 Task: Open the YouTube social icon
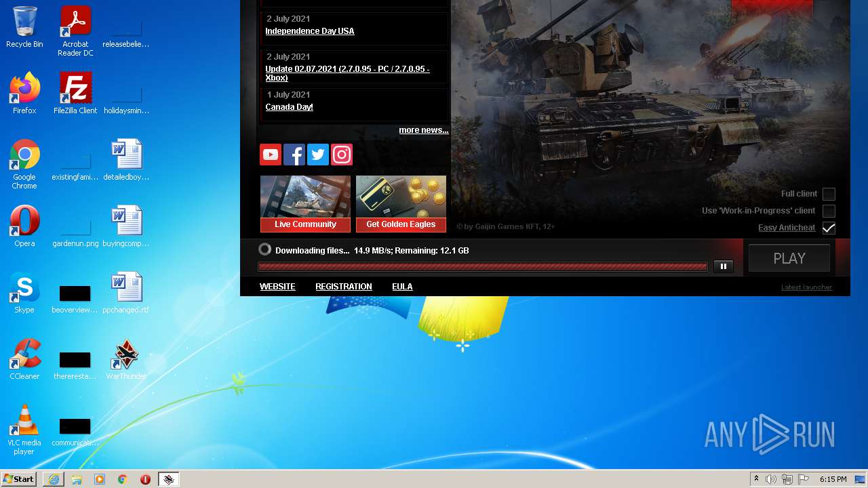pos(271,155)
